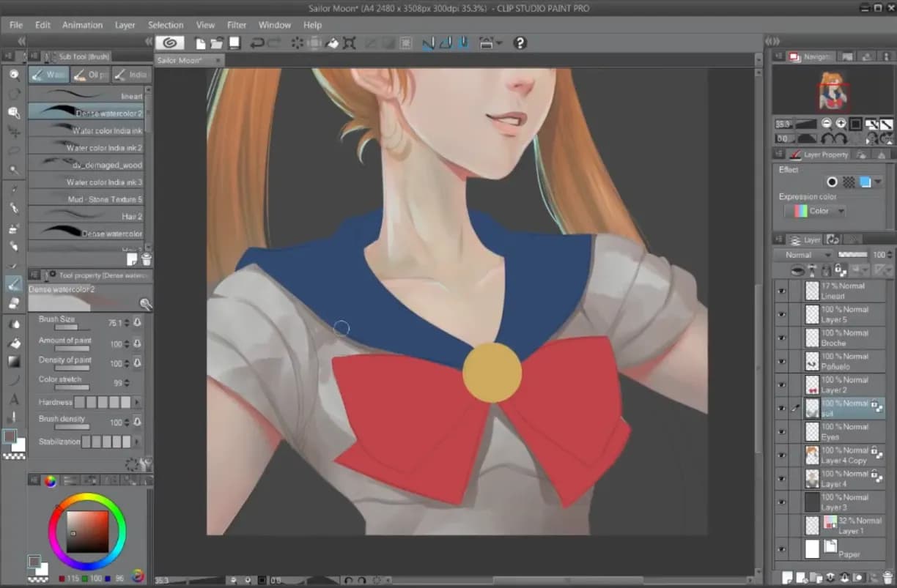Redo the action via toolbar arrow
Viewport: 897px width, 588px height.
(275, 43)
